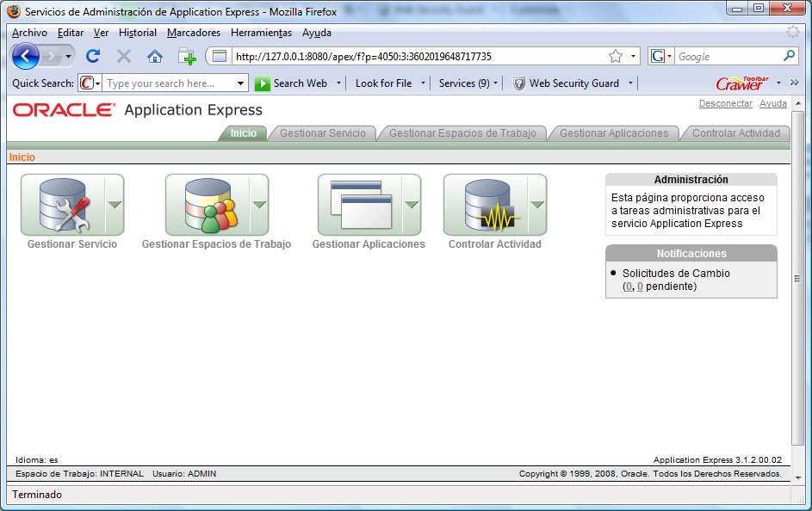The height and width of the screenshot is (511, 812).
Task: Click the Oracle logo
Action: point(64,109)
